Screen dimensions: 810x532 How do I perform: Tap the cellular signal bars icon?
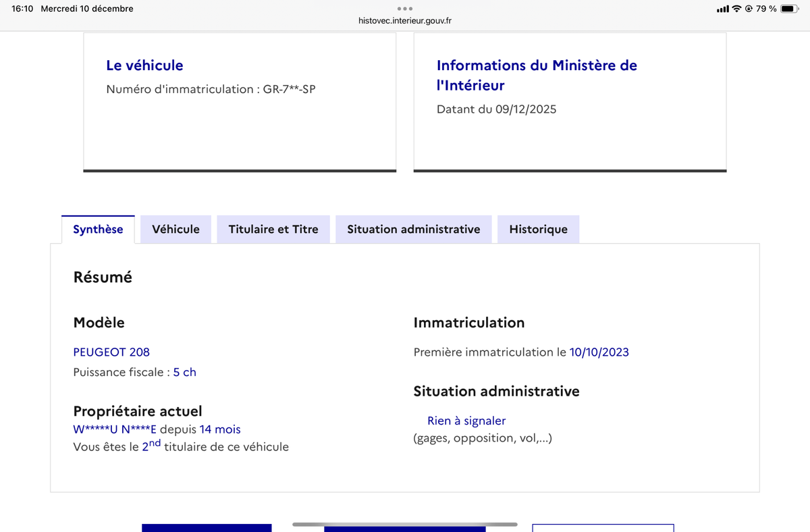722,9
